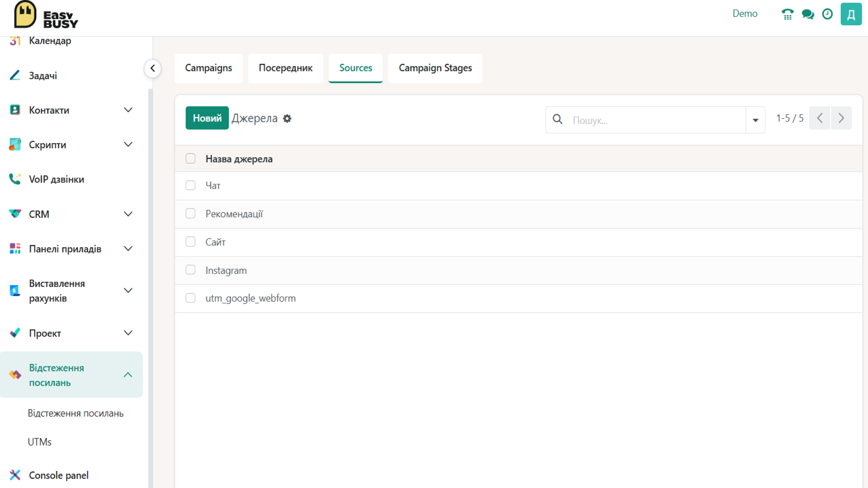
Task: Click the Календар sidebar icon
Action: (x=15, y=41)
